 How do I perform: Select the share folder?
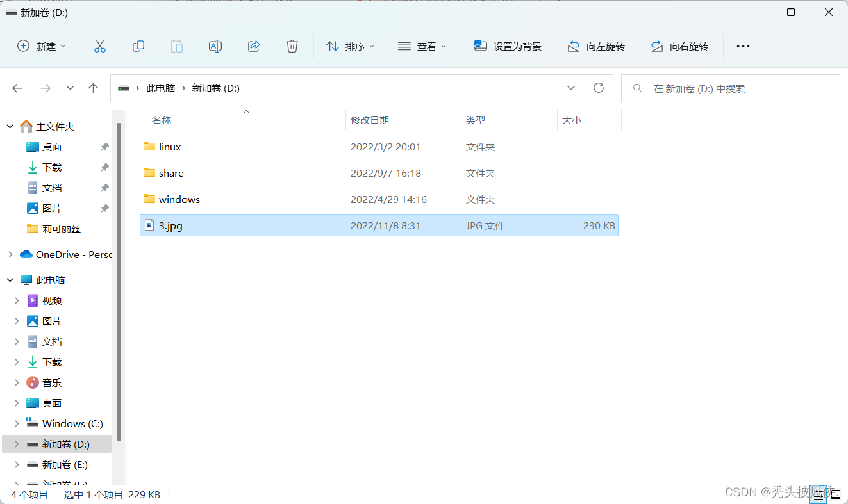tap(379, 173)
